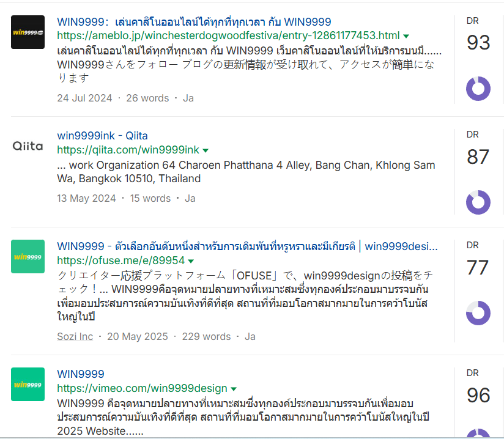Open the WIN9999 win9999desi... title link
Screen dimensions: 504x439
click(247, 246)
